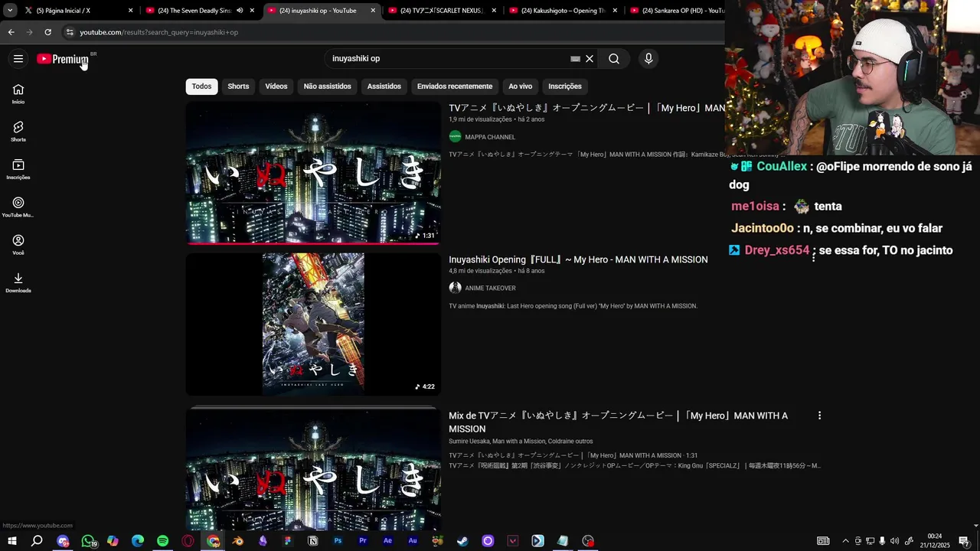
Task: Open Inuyashiki Opening FULL My Hero title
Action: point(578,259)
